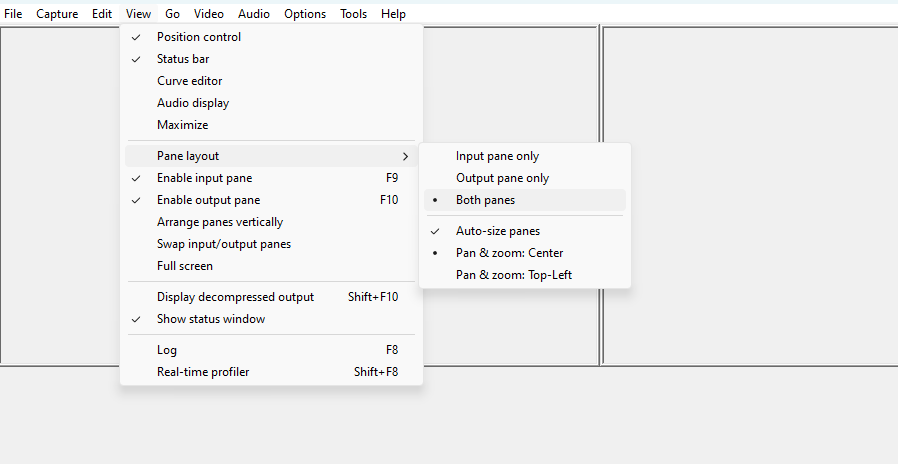
Task: Uncheck the Status bar option
Action: tap(271, 59)
